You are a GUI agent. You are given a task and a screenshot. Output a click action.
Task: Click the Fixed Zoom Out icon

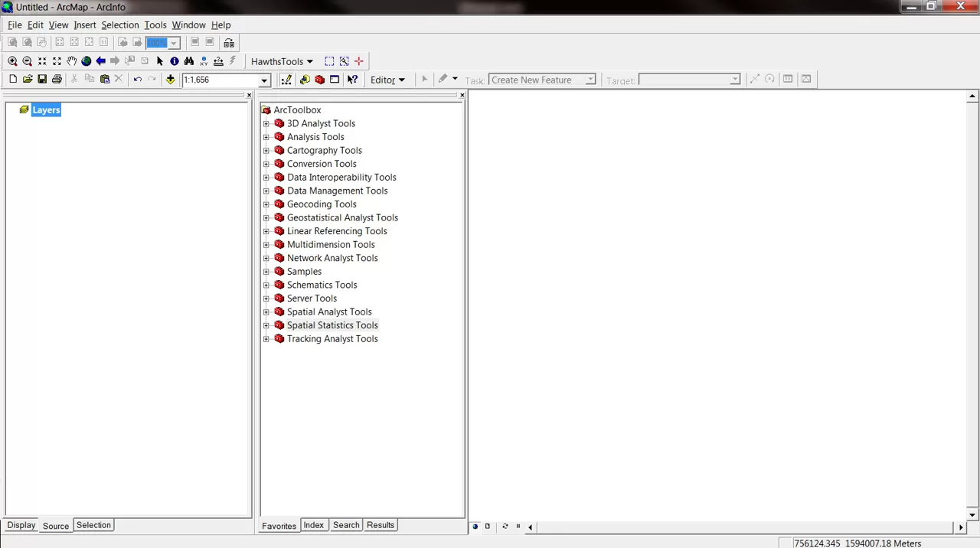tap(57, 61)
